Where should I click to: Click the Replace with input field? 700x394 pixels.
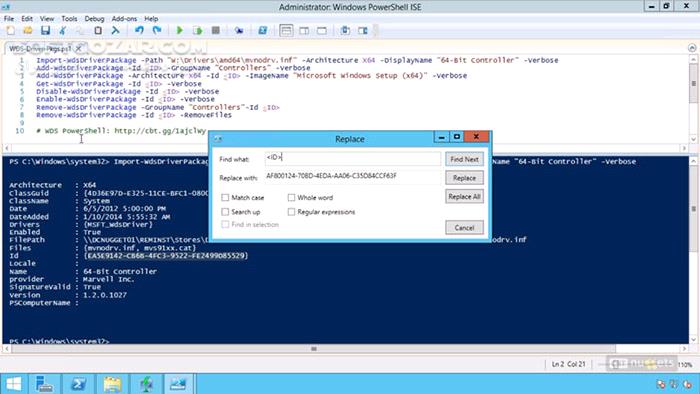[353, 176]
